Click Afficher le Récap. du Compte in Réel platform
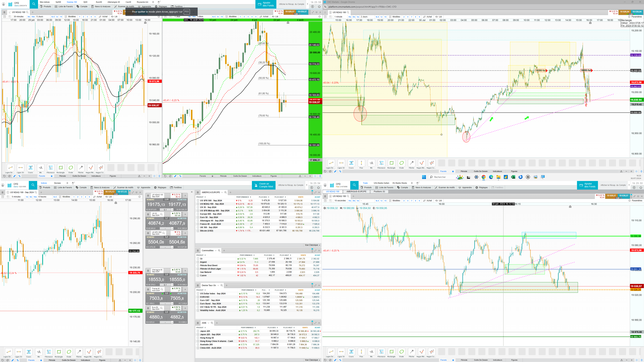Image resolution: width=644 pixels, height=362 pixels. pos(613,185)
